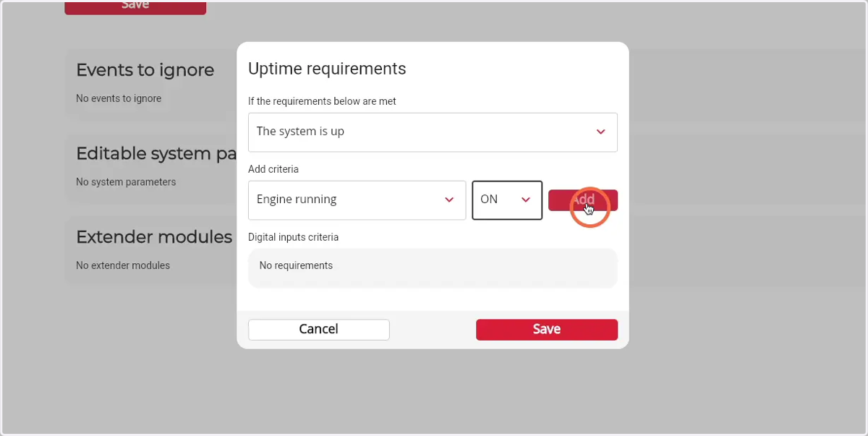Click the 'No extender modules' text
This screenshot has width=868, height=436.
tap(123, 265)
